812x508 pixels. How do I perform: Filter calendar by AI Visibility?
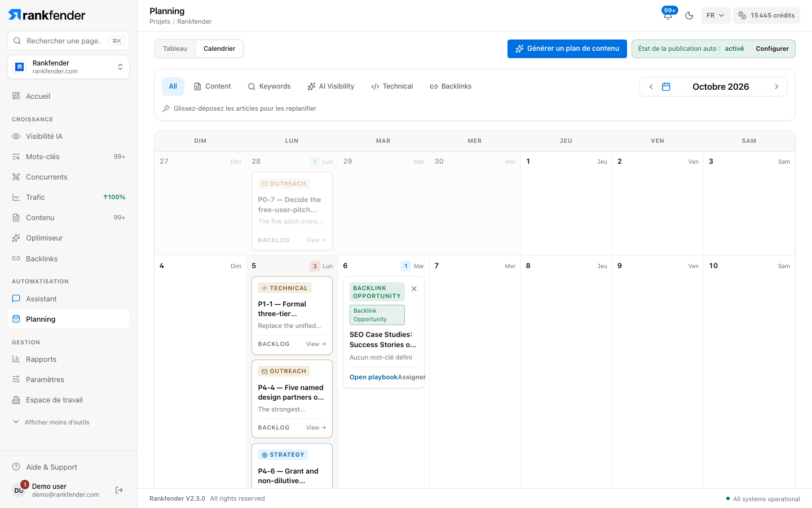click(x=331, y=86)
